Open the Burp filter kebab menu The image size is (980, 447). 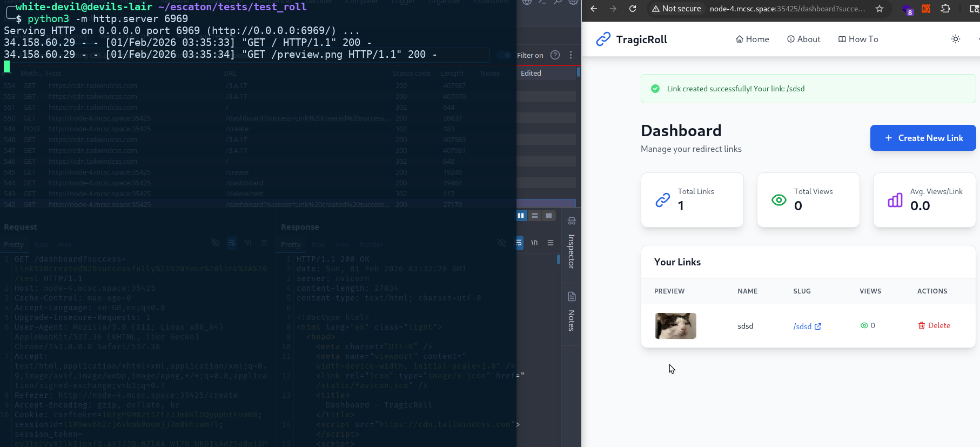(x=570, y=55)
